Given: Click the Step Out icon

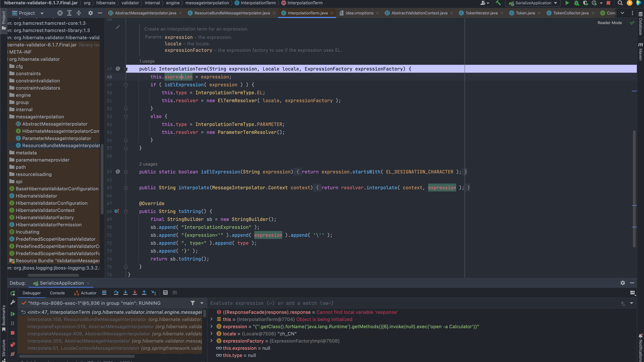Looking at the screenshot, I should pos(144,292).
